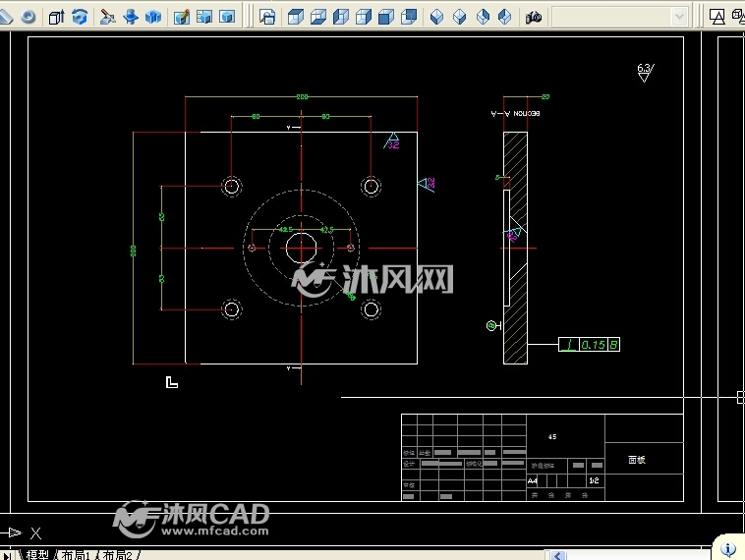The image size is (745, 560).
Task: Click the info notification balloon icon
Action: coord(728,549)
